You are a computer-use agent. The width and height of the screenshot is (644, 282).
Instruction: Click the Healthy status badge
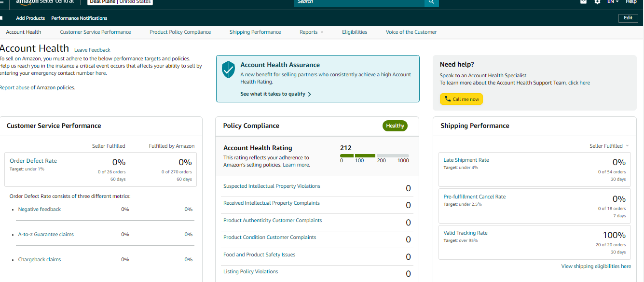pos(395,126)
